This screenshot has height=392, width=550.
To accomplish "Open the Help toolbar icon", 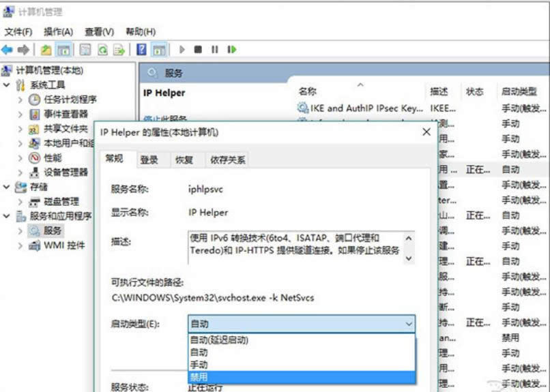I will 141,50.
